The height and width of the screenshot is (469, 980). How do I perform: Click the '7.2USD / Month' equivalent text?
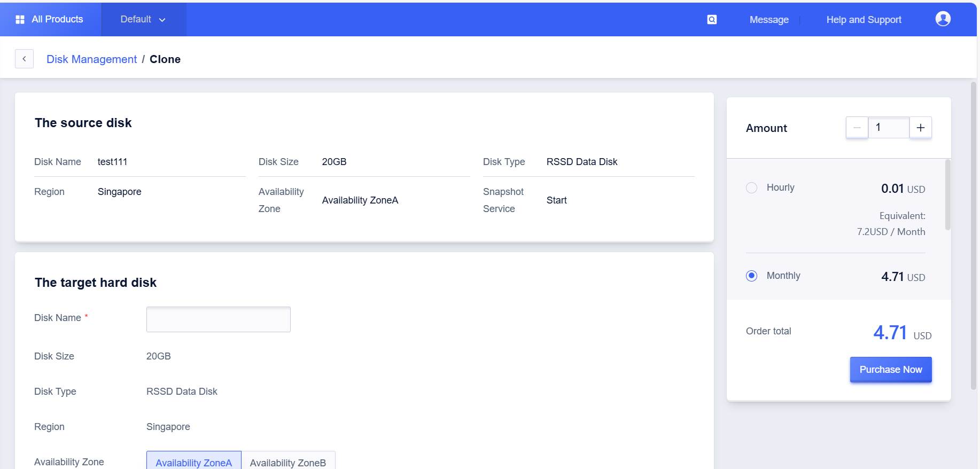tap(891, 232)
